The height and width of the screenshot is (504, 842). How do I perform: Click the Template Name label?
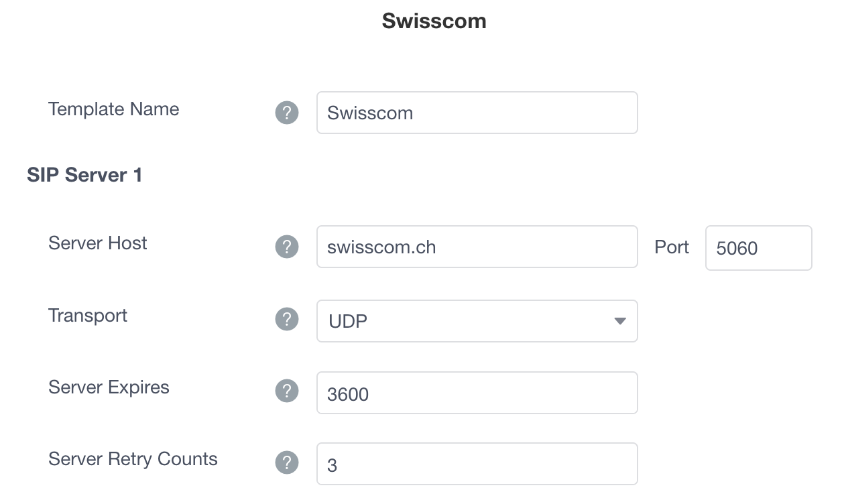[x=113, y=109]
